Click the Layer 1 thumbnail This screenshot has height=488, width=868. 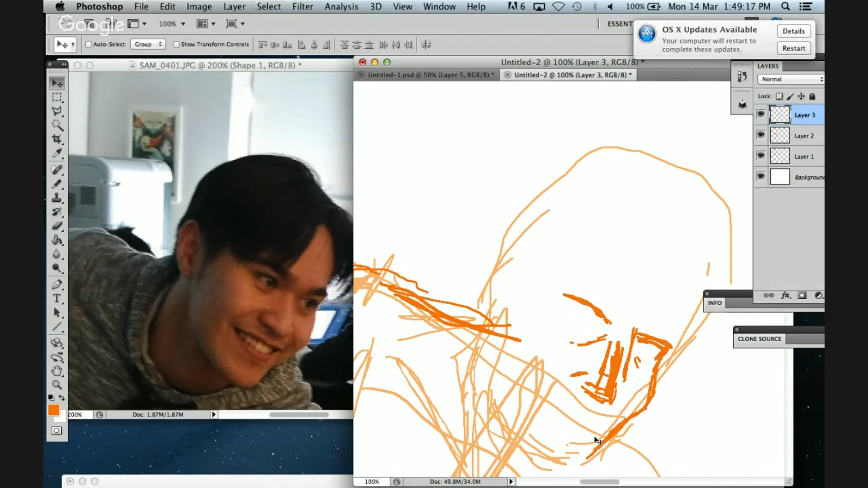pos(780,156)
